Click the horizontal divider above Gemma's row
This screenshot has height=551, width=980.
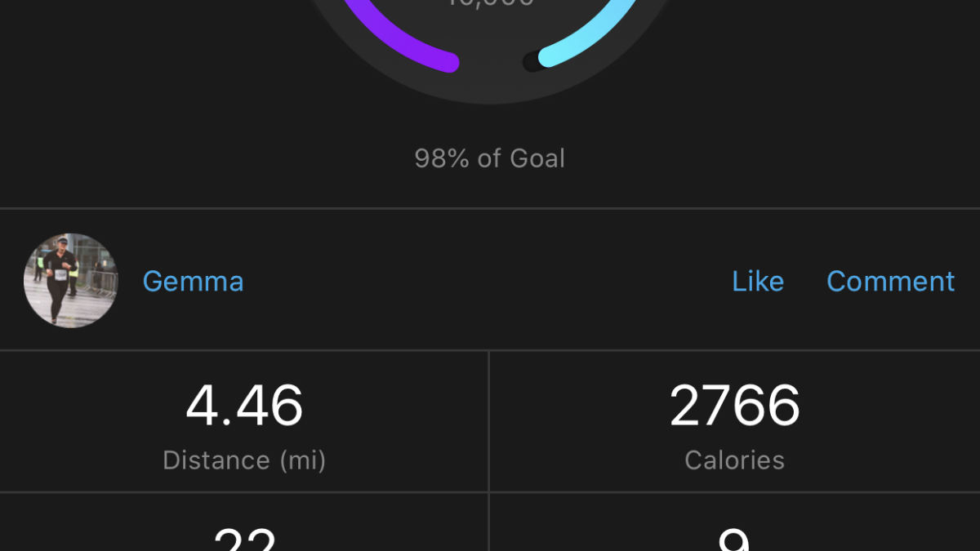(x=490, y=208)
